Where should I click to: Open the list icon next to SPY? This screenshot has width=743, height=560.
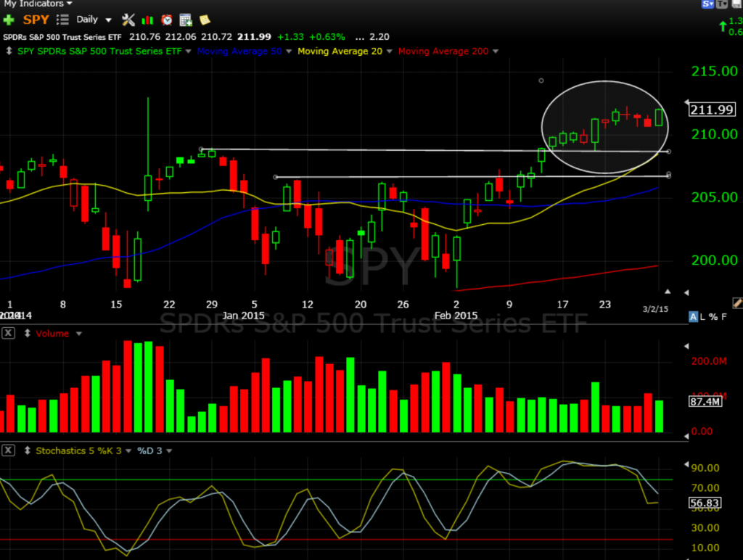62,20
